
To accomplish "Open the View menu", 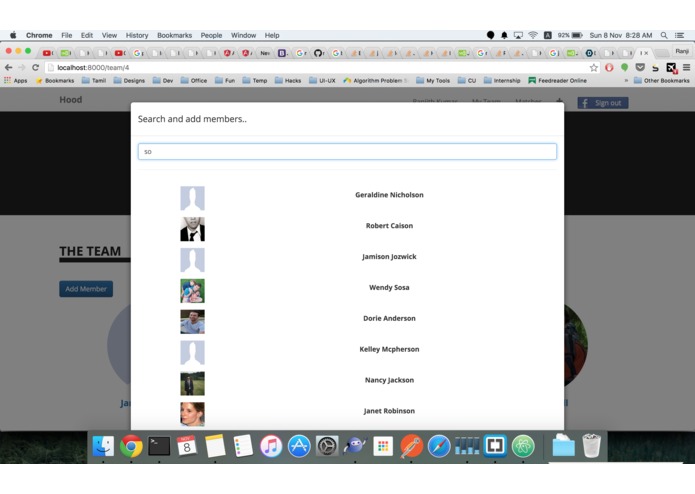I will point(109,35).
